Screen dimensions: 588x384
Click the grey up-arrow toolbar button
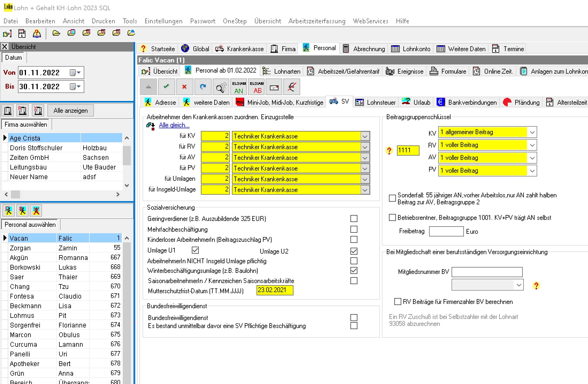point(148,87)
